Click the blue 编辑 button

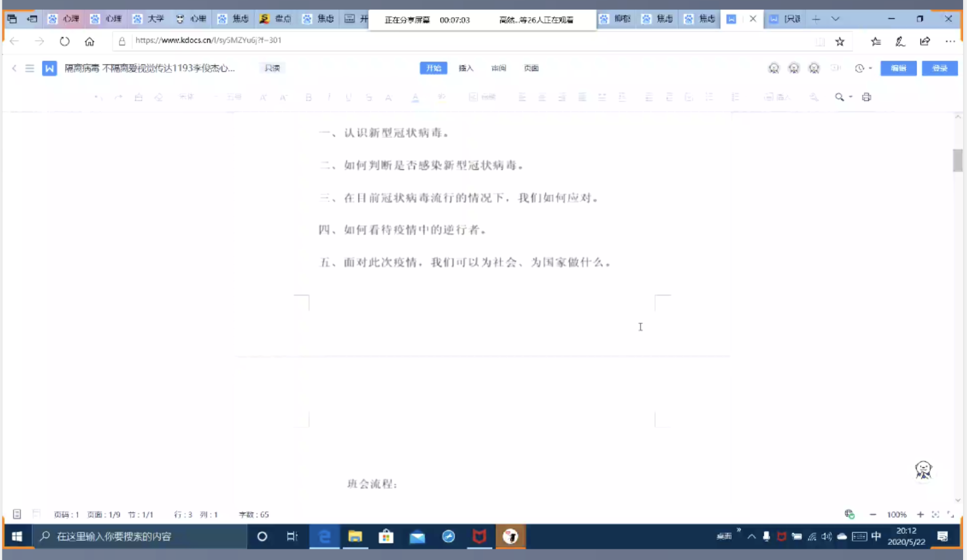[x=898, y=68]
